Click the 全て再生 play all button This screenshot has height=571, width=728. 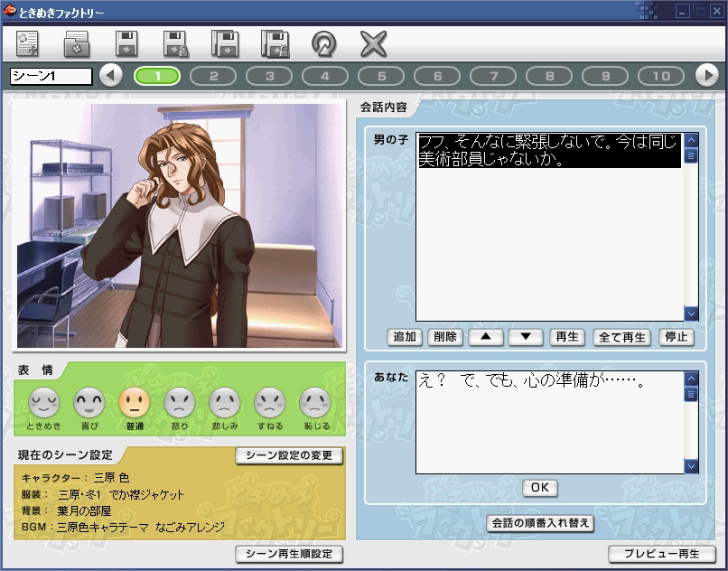(x=622, y=337)
